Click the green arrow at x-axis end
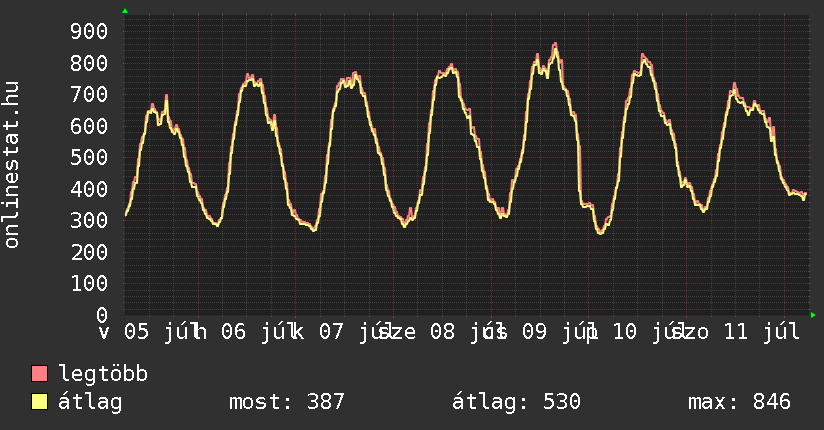This screenshot has height=430, width=824. [x=813, y=315]
